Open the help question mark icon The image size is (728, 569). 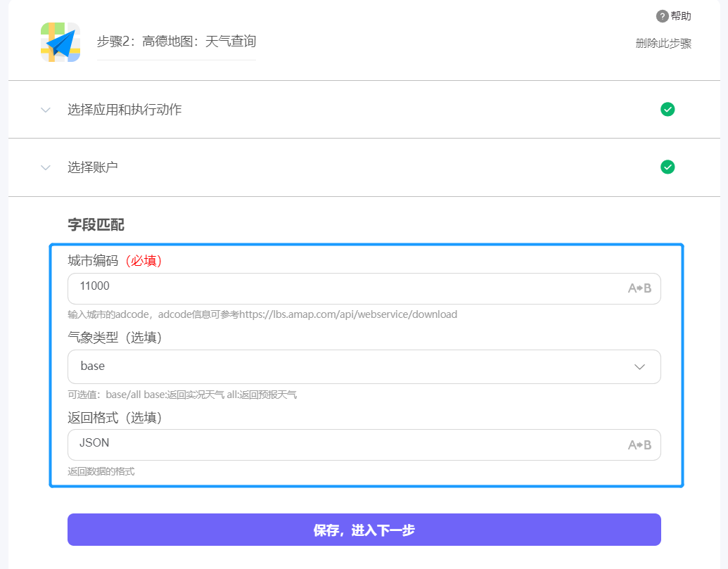pos(662,16)
